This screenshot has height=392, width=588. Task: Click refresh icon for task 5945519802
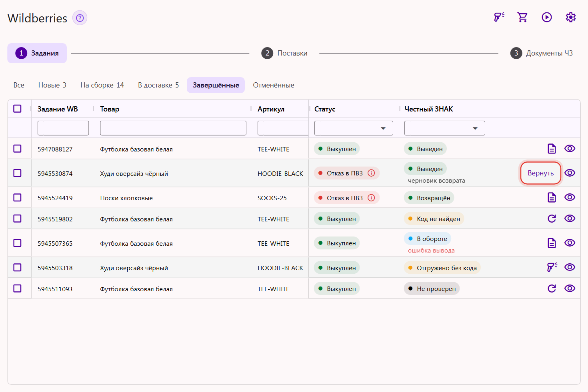pyautogui.click(x=552, y=219)
